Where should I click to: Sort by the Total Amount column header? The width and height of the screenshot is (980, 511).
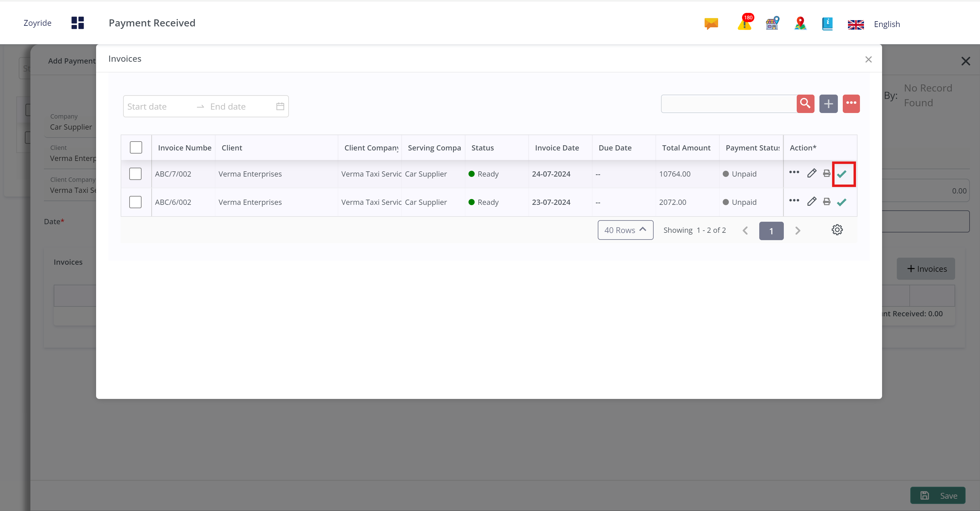[686, 148]
